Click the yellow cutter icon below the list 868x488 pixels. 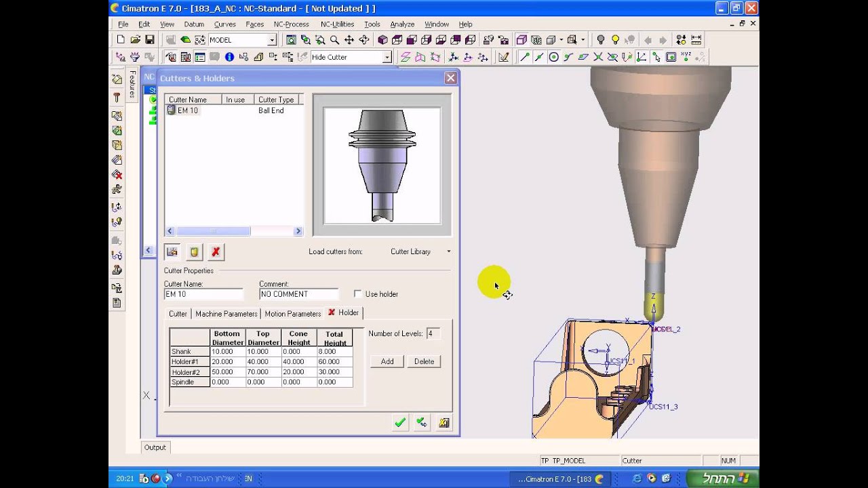pyautogui.click(x=194, y=251)
